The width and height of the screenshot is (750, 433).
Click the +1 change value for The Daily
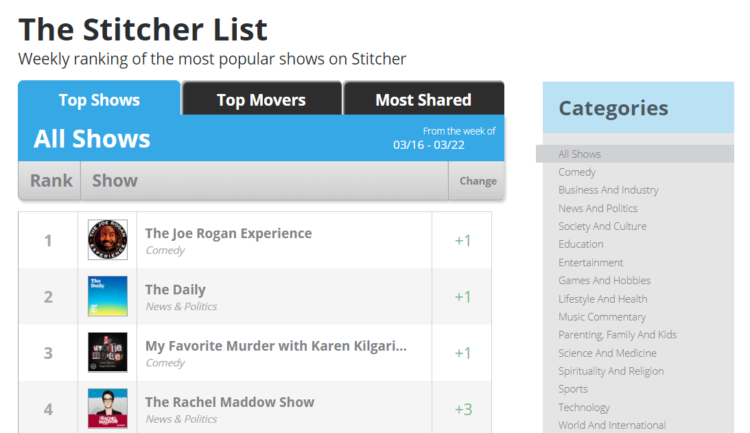[x=463, y=297]
